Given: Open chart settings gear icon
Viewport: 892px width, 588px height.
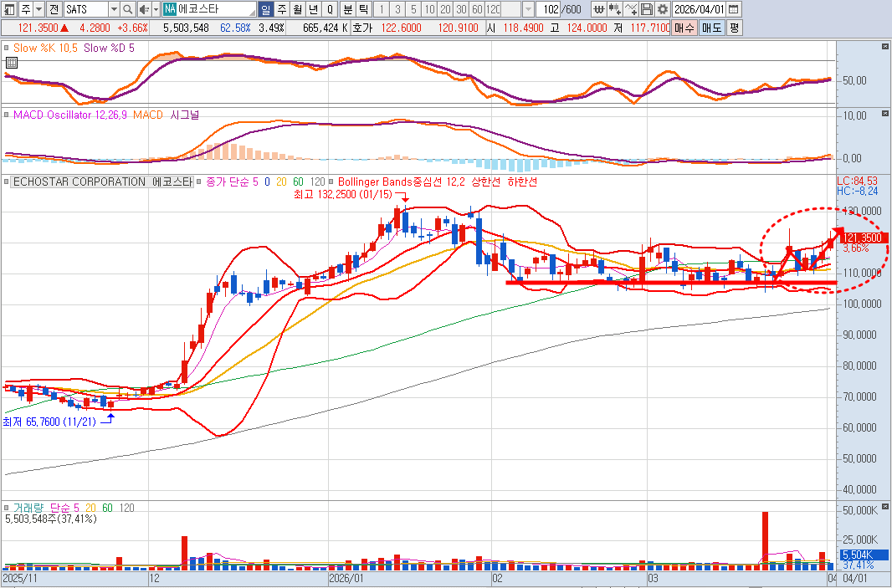Looking at the screenshot, I should pyautogui.click(x=662, y=9).
